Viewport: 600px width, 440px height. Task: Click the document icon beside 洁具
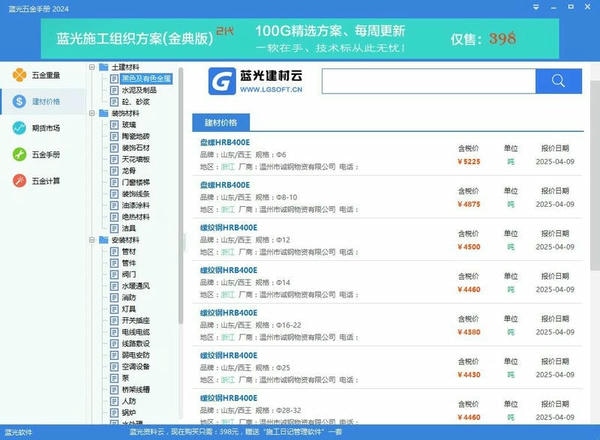[114, 228]
